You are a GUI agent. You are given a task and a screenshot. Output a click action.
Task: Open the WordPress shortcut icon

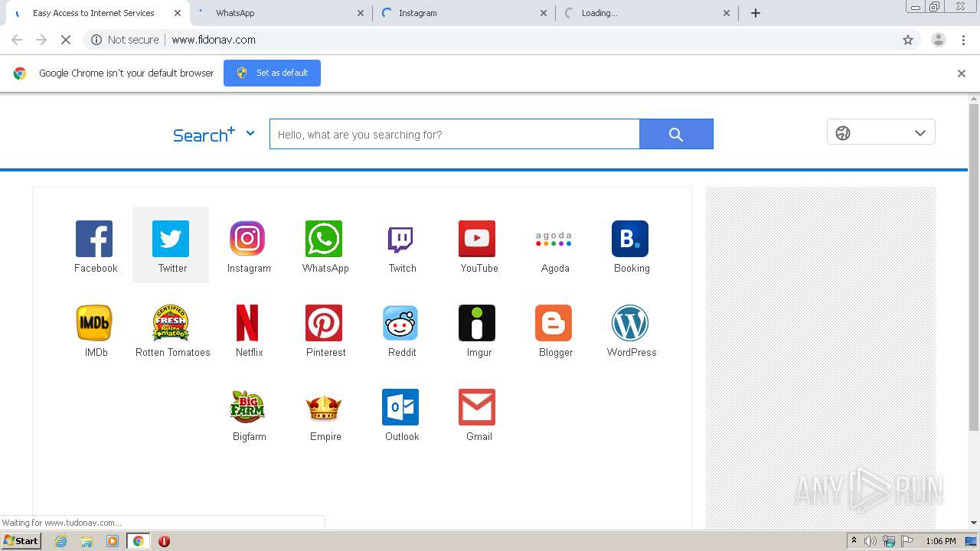[630, 323]
